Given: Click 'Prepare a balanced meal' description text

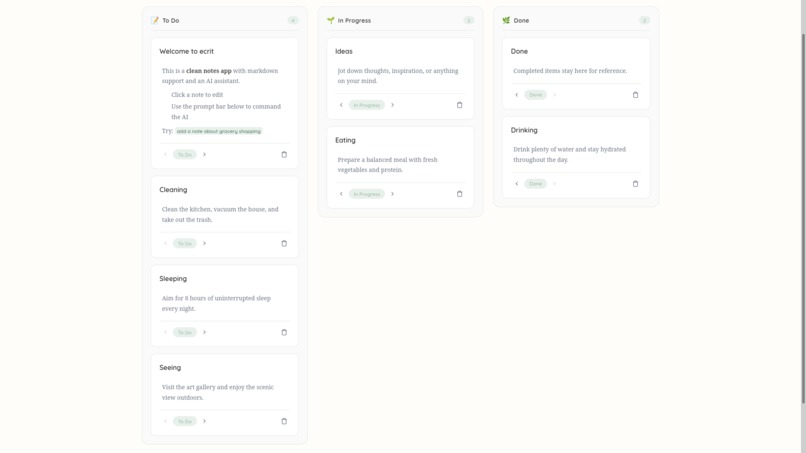Looking at the screenshot, I should coord(388,165).
